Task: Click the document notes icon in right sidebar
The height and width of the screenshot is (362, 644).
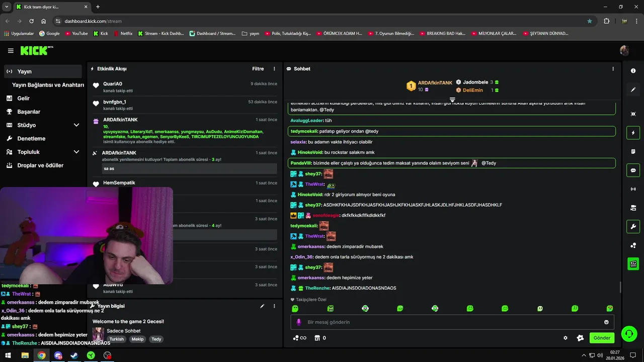Action: coord(633,151)
